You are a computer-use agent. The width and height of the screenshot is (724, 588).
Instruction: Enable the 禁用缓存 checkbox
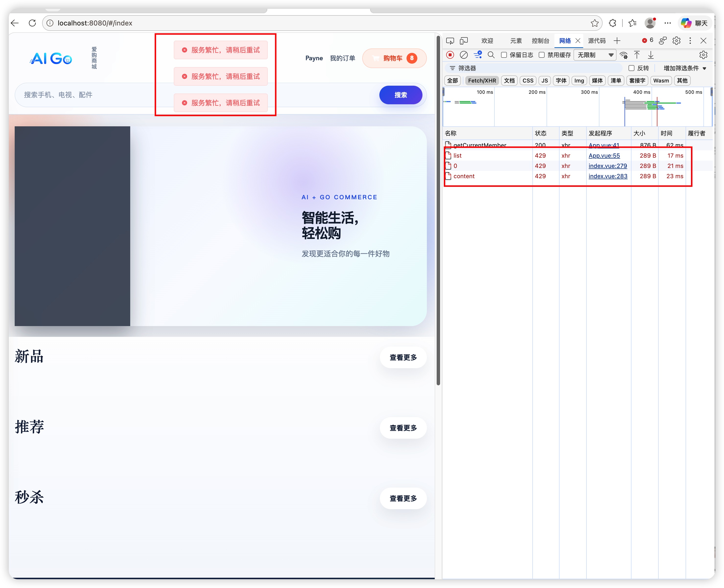click(542, 55)
